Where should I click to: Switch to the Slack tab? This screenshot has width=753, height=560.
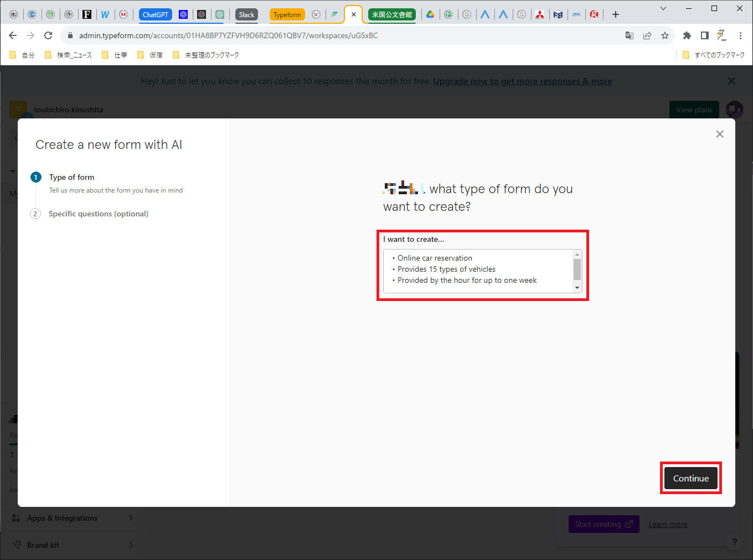coord(246,14)
